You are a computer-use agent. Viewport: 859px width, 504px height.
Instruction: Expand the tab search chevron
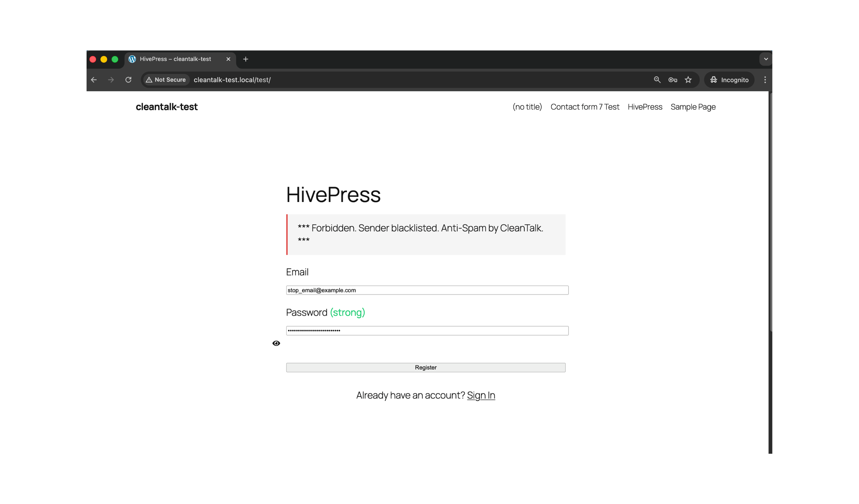tap(766, 59)
